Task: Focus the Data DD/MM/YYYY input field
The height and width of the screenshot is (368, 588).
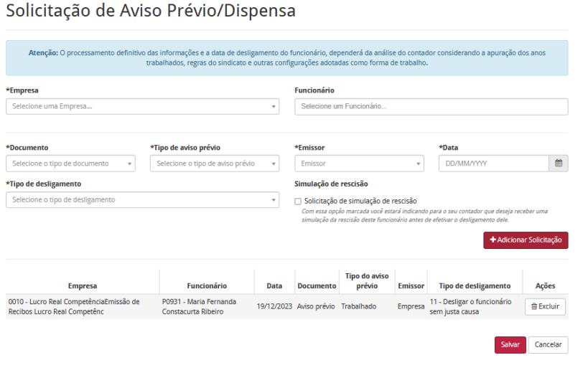Action: pos(494,164)
